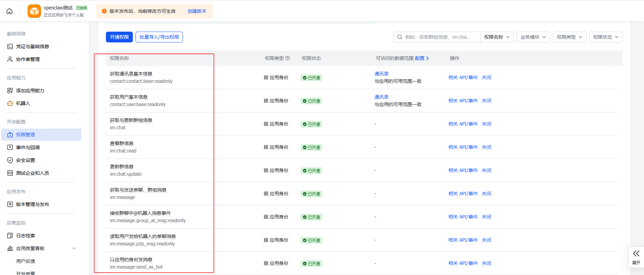Click the 协作者管理 person icon
The width and height of the screenshot is (644, 275).
point(10,59)
